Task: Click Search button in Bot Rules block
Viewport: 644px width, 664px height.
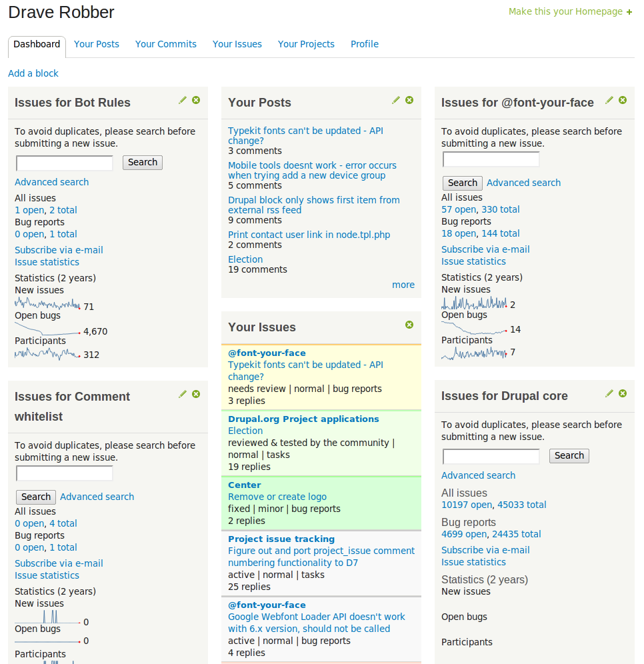Action: click(x=143, y=162)
